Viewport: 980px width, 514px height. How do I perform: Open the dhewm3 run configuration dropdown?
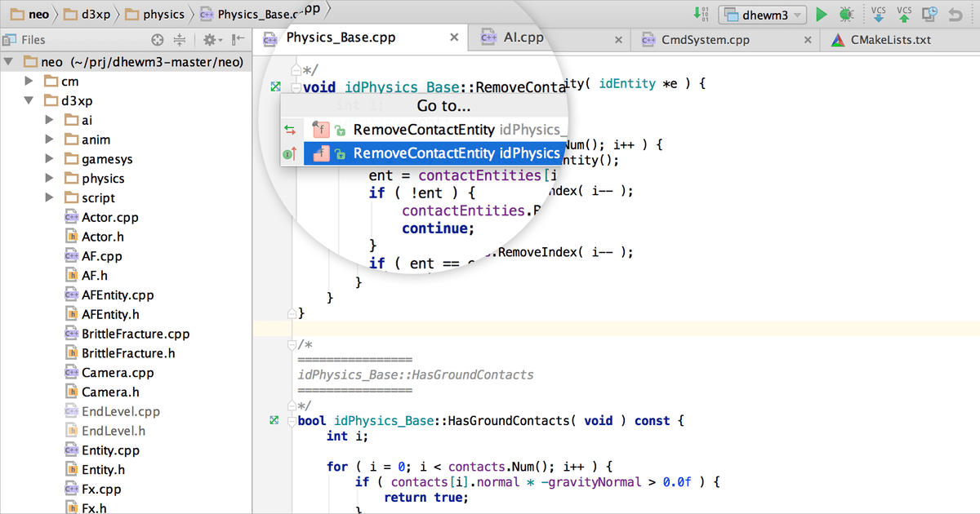point(762,15)
